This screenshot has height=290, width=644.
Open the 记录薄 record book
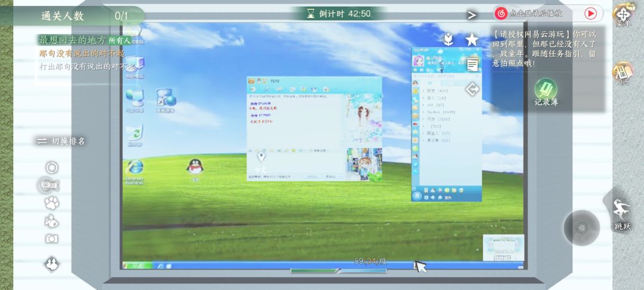[546, 92]
